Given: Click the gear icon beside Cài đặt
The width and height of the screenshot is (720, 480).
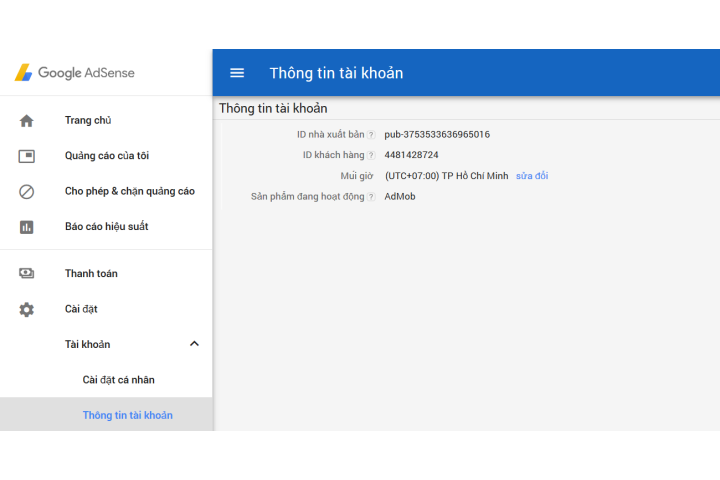Looking at the screenshot, I should click(x=27, y=310).
